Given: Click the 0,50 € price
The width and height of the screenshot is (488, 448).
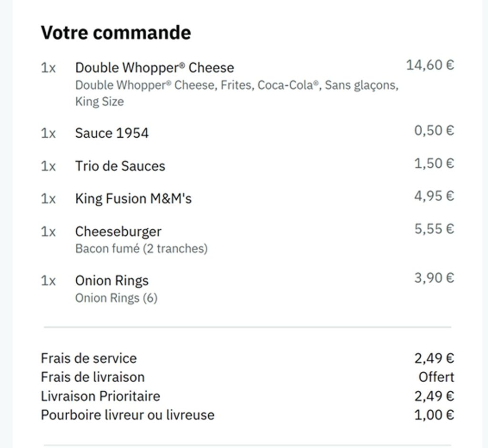Looking at the screenshot, I should (x=434, y=131).
